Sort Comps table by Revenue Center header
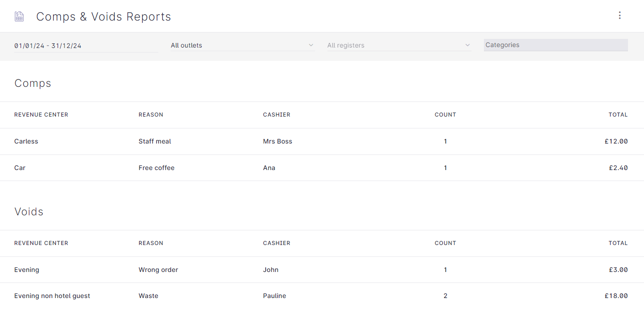The height and width of the screenshot is (309, 644). (x=41, y=115)
